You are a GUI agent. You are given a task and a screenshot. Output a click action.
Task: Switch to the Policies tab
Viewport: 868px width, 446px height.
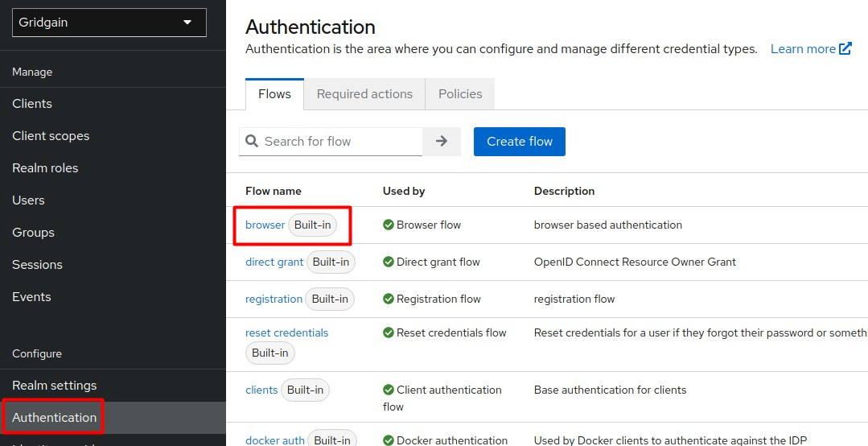[x=460, y=94]
